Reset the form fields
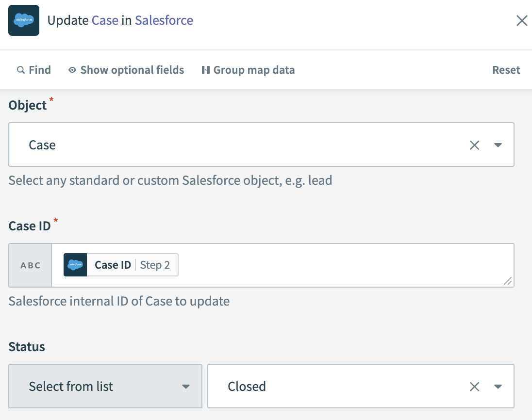This screenshot has width=532, height=420. tap(506, 70)
